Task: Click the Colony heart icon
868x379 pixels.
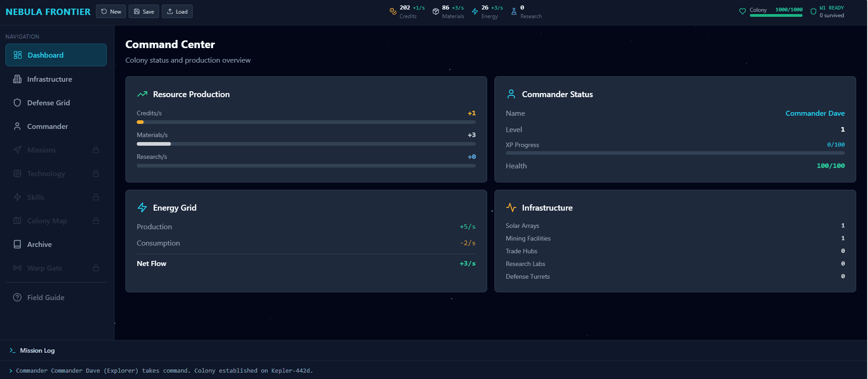Action: 743,11
